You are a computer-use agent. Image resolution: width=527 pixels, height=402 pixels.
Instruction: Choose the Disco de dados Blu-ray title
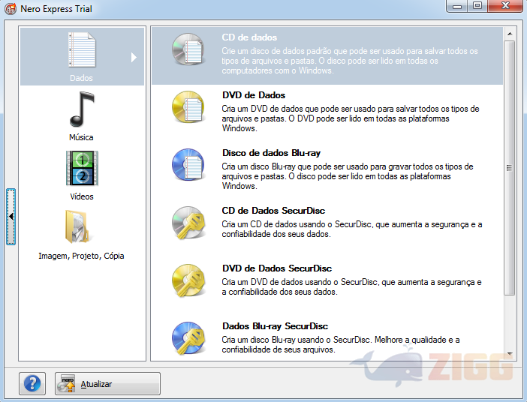point(271,153)
